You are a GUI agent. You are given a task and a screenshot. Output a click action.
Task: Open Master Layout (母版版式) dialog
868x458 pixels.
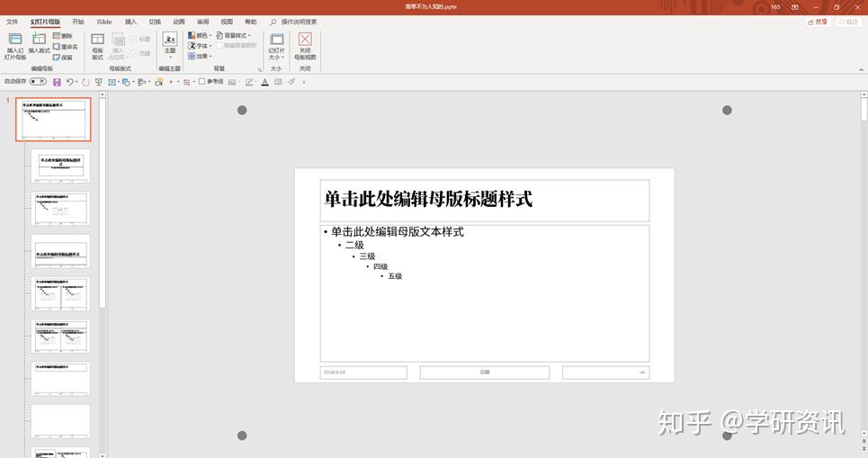(x=97, y=46)
